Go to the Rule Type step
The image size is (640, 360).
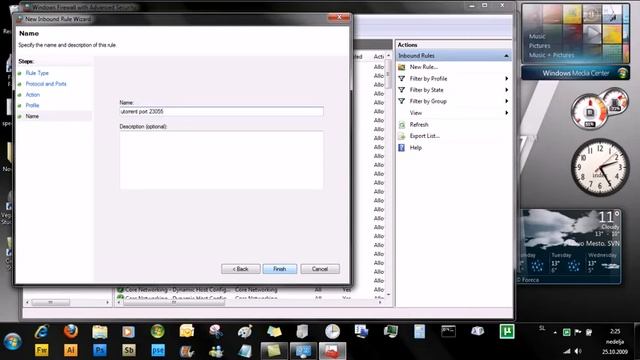click(37, 73)
